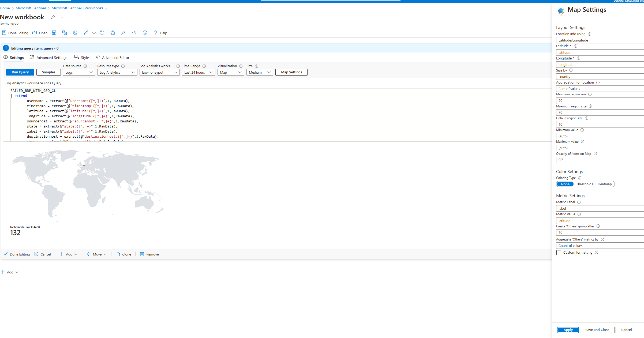The height and width of the screenshot is (338, 644).
Task: Open the Data source Logs dropdown
Action: pyautogui.click(x=79, y=72)
